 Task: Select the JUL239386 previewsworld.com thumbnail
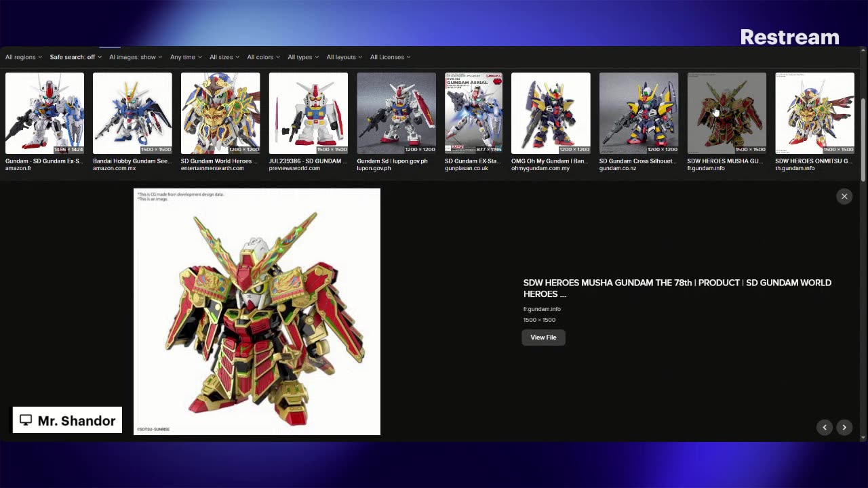(x=309, y=113)
